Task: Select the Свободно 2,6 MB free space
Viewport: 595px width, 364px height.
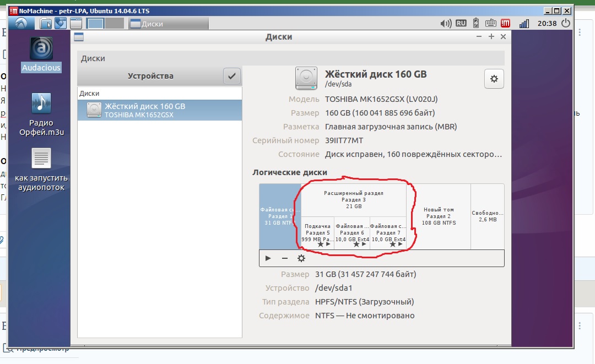Action: [488, 216]
